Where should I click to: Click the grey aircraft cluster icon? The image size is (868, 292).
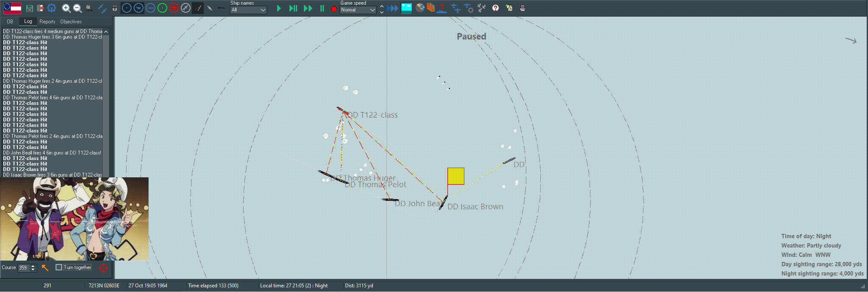point(481,8)
